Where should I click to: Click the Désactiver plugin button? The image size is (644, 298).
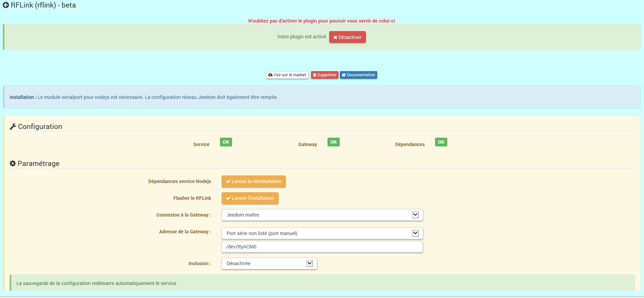click(x=347, y=37)
